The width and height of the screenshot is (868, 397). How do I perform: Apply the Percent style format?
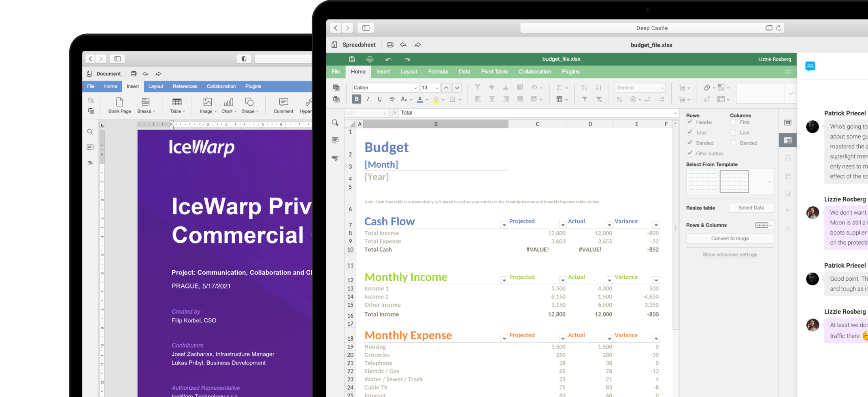pos(619,99)
